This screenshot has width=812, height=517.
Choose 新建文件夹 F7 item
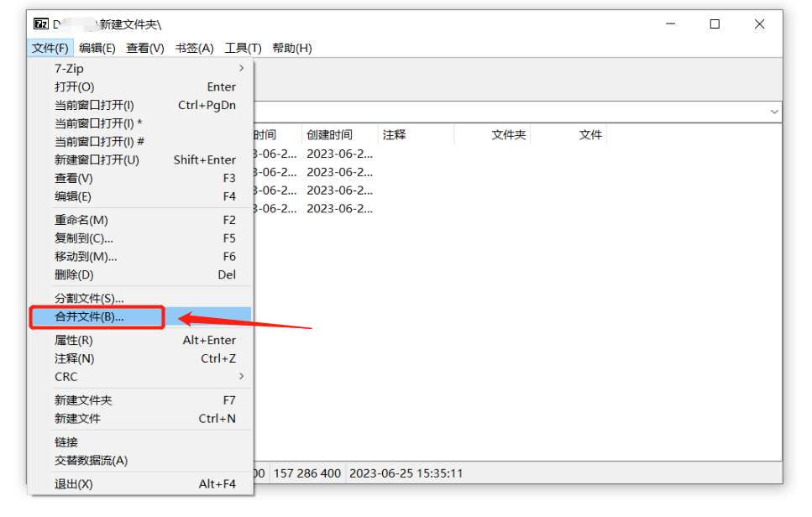click(141, 400)
